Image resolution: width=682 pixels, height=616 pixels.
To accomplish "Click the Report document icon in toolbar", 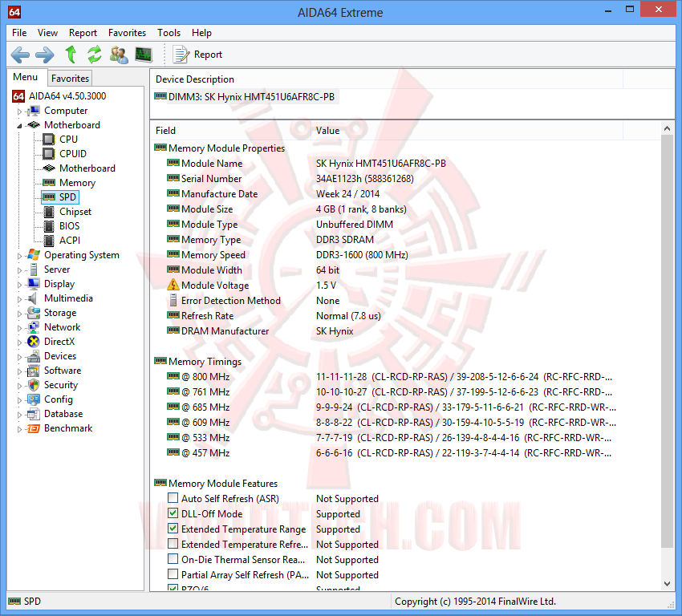I will 181,55.
